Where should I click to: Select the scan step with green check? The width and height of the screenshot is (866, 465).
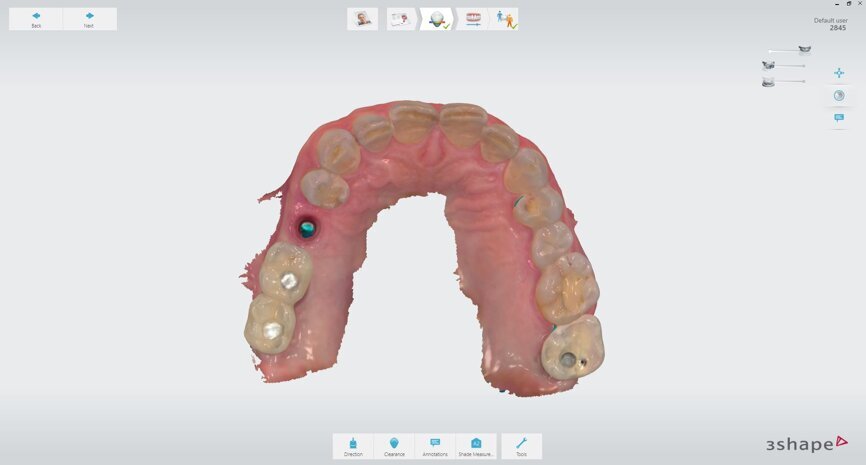[437, 19]
